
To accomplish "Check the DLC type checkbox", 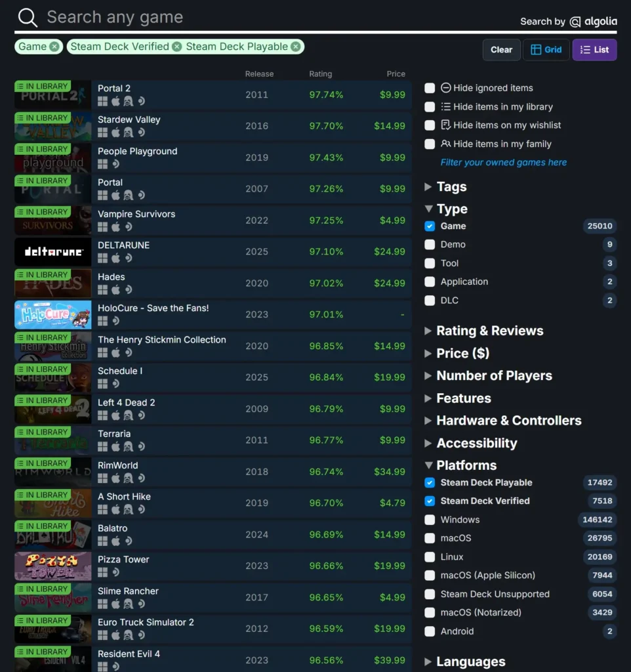I will [430, 301].
